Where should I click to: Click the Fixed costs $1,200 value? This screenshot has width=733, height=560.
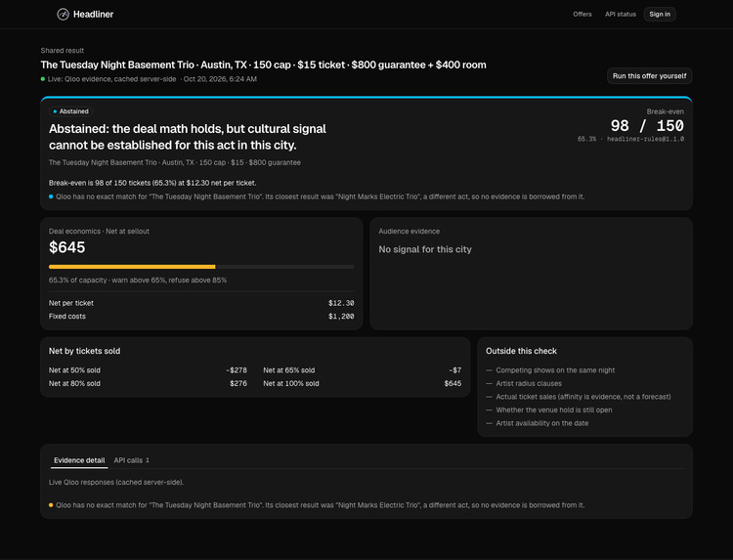click(x=341, y=317)
